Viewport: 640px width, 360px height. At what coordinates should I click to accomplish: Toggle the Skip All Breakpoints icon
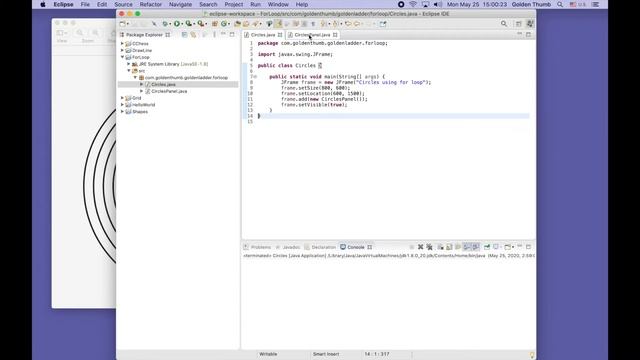click(x=154, y=24)
